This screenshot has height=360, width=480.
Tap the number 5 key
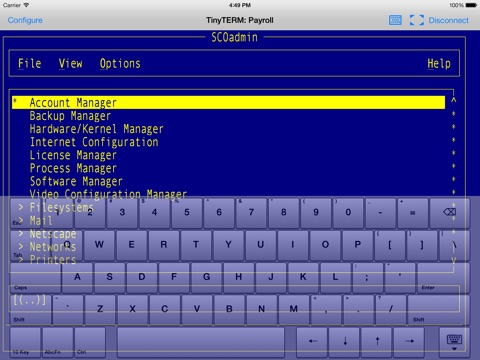[187, 212]
